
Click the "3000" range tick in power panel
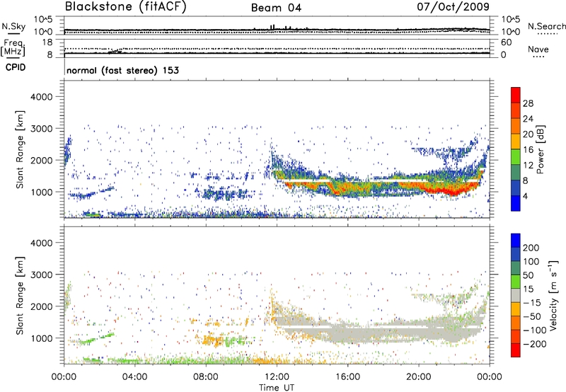tap(41, 129)
